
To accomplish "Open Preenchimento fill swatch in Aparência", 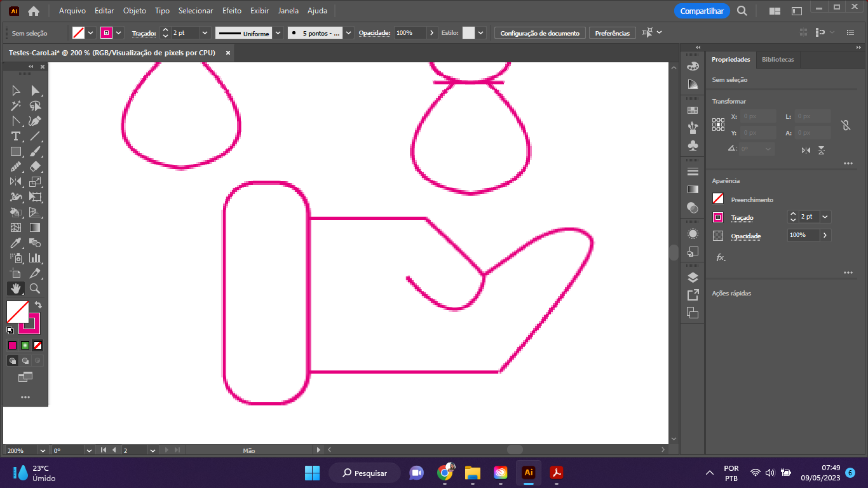I will click(718, 199).
